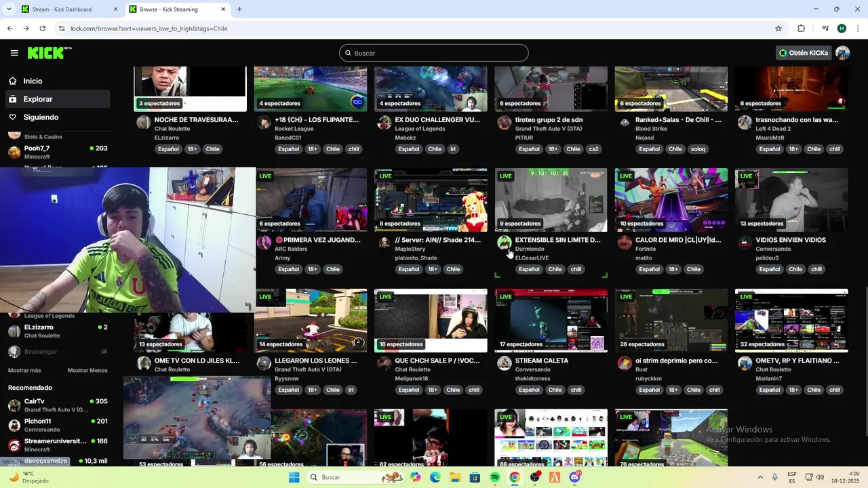Open EXTENSIBLE SIN LIMITE stream thumbnail
This screenshot has height=488, width=868.
coord(551,200)
